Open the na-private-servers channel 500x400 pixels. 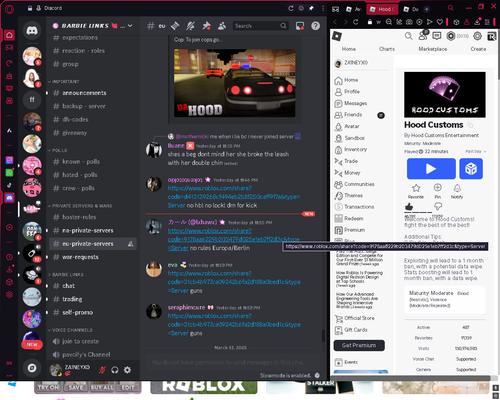click(x=93, y=230)
